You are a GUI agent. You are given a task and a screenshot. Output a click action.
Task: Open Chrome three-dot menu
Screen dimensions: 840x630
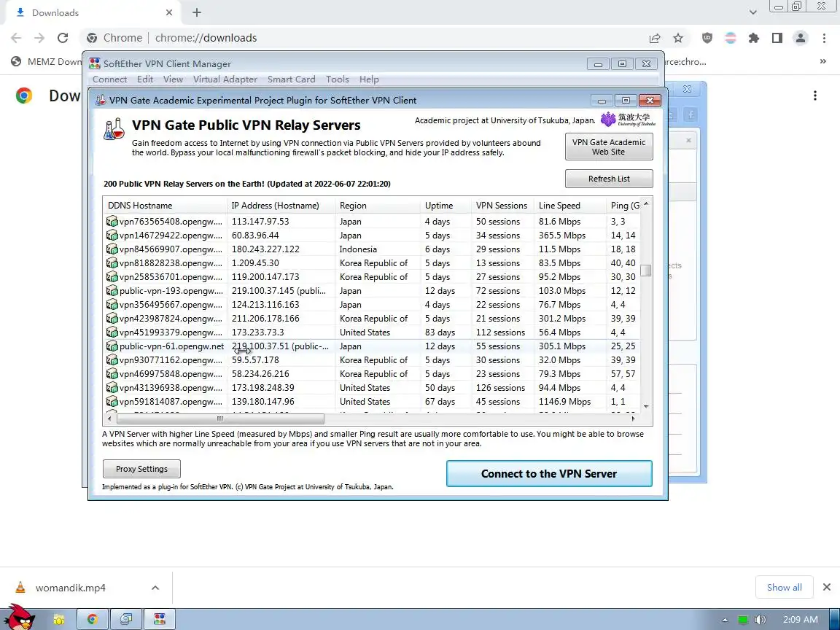pos(824,38)
